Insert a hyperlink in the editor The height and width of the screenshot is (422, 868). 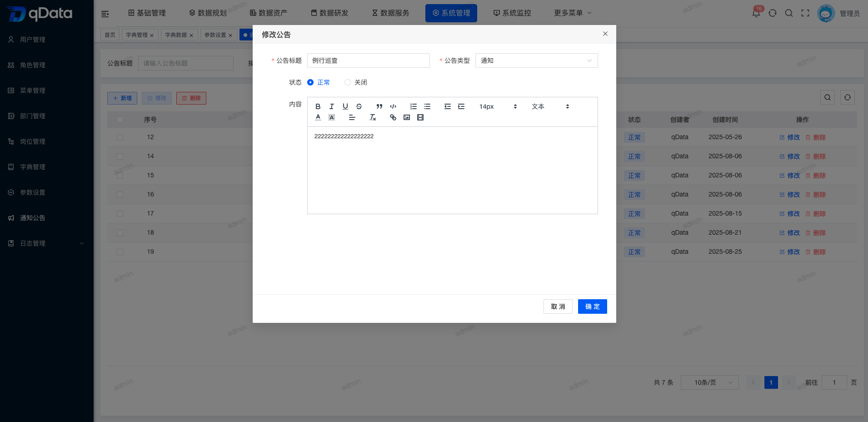393,117
